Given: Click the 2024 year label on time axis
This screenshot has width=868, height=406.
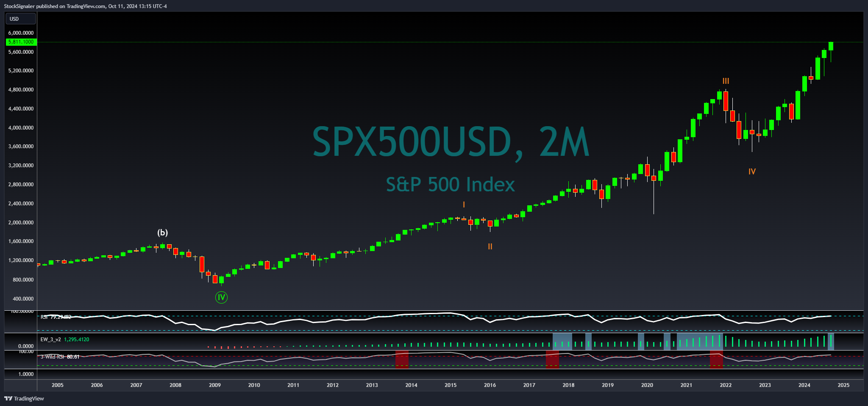Looking at the screenshot, I should click(804, 385).
